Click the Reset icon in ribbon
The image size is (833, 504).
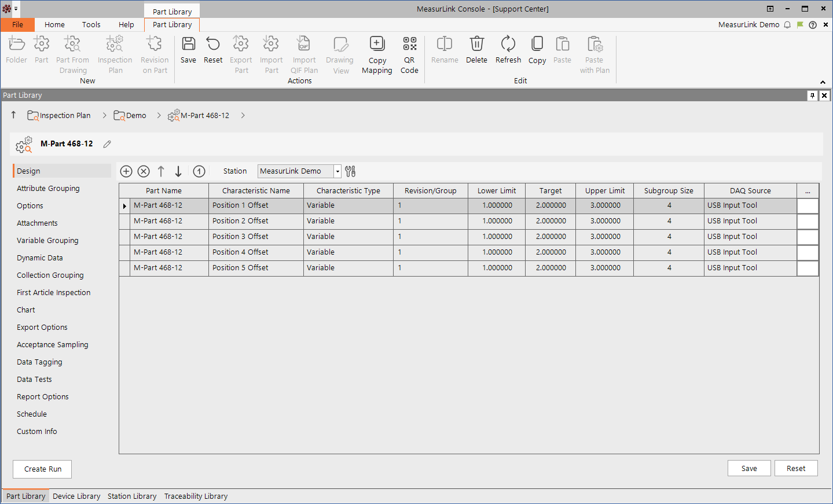213,44
